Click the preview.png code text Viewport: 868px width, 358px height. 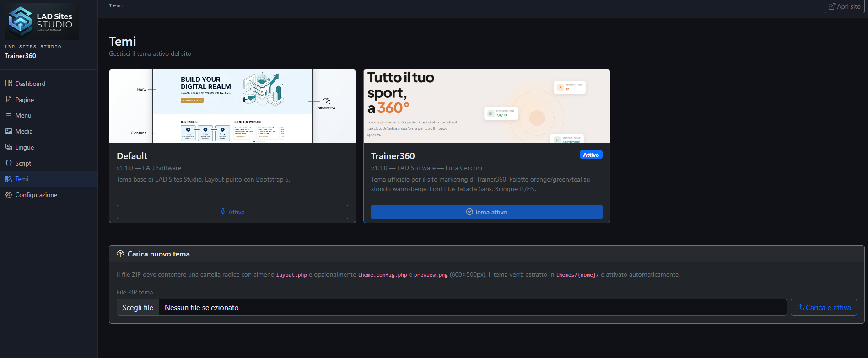tap(431, 275)
